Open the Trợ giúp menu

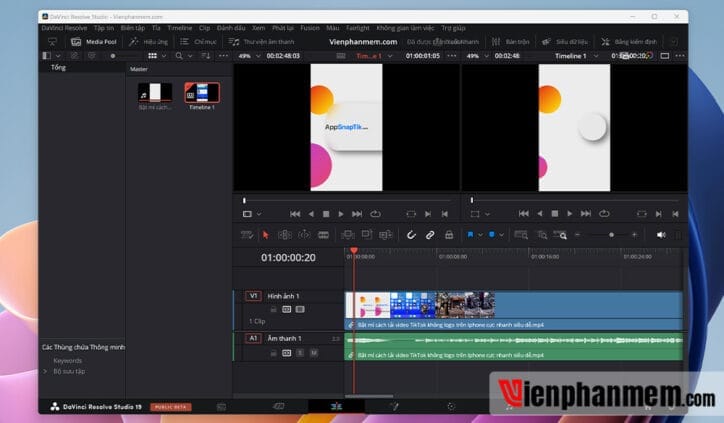tap(453, 28)
